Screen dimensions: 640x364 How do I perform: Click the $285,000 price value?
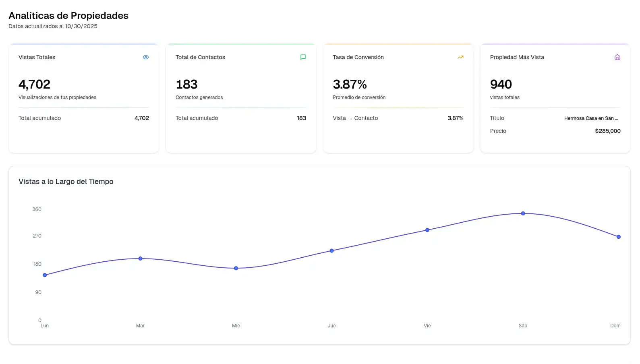(607, 131)
